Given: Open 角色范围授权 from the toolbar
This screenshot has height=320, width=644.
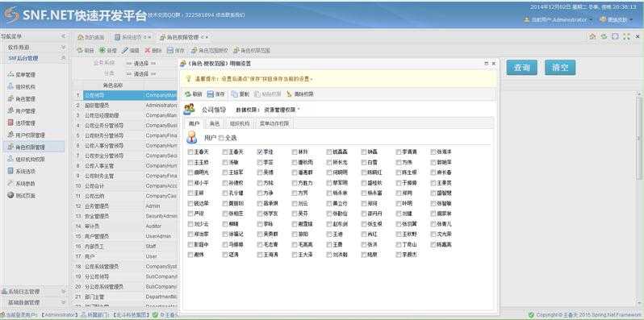Looking at the screenshot, I should coord(210,51).
